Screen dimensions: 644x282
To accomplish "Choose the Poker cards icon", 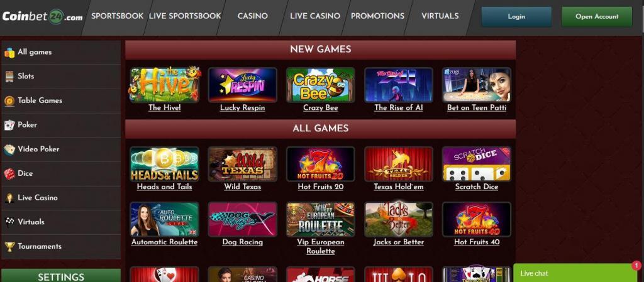I will pos(9,125).
